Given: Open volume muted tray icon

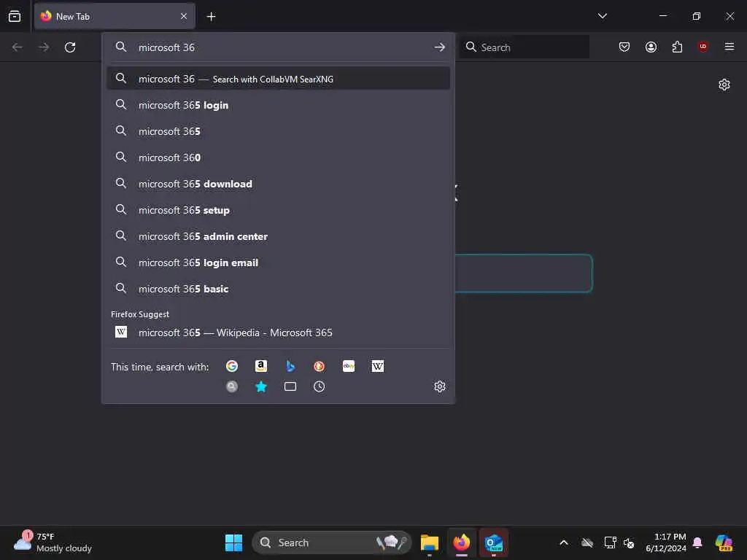Looking at the screenshot, I should [x=629, y=542].
